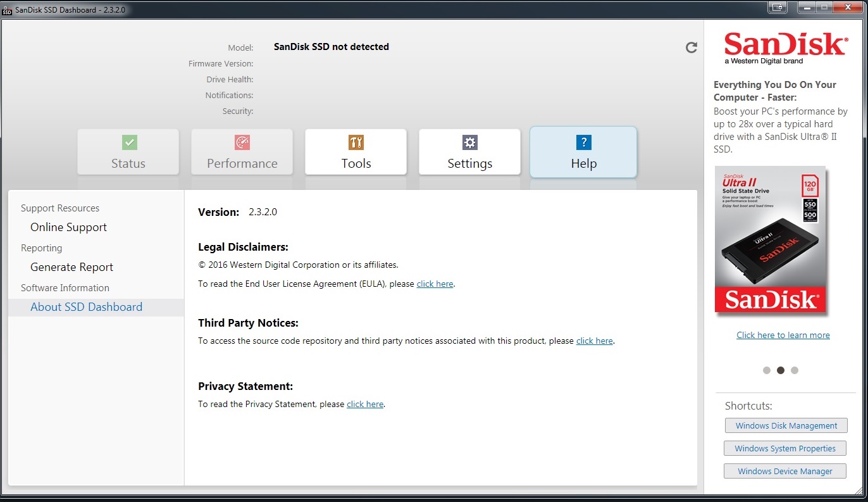This screenshot has height=502, width=868.
Task: Click the Help question mark icon
Action: [583, 142]
